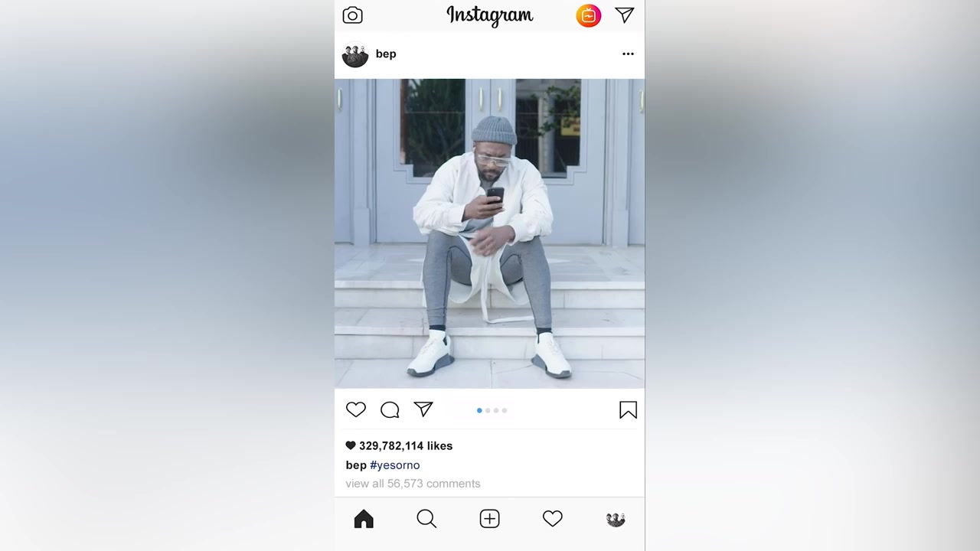The image size is (980, 551).
Task: Go to the Home tab
Action: tap(364, 519)
